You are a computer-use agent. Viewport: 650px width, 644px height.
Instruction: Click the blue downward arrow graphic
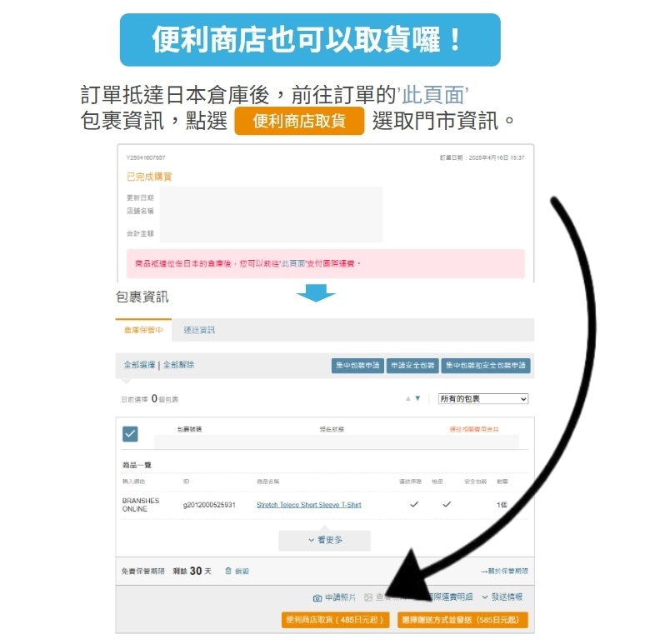point(316,293)
